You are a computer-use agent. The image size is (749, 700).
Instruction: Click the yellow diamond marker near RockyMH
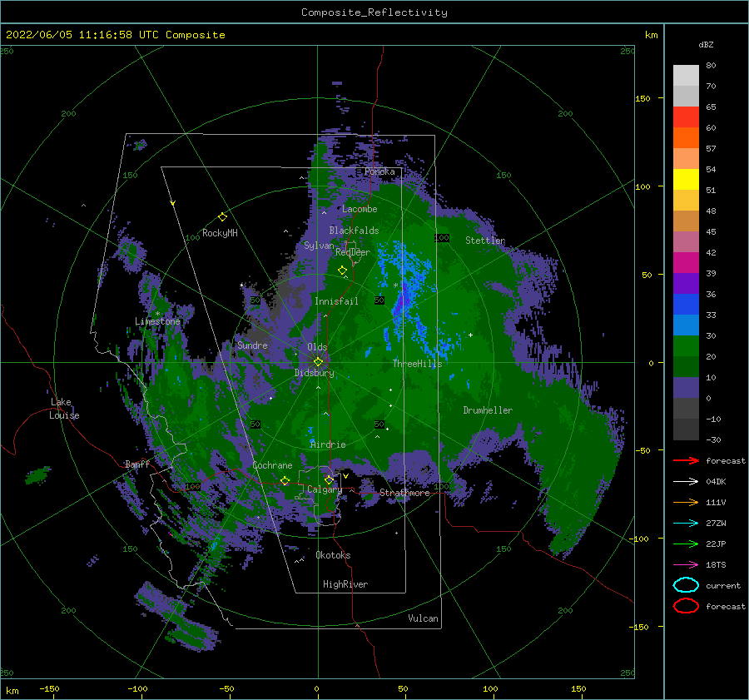tap(222, 217)
